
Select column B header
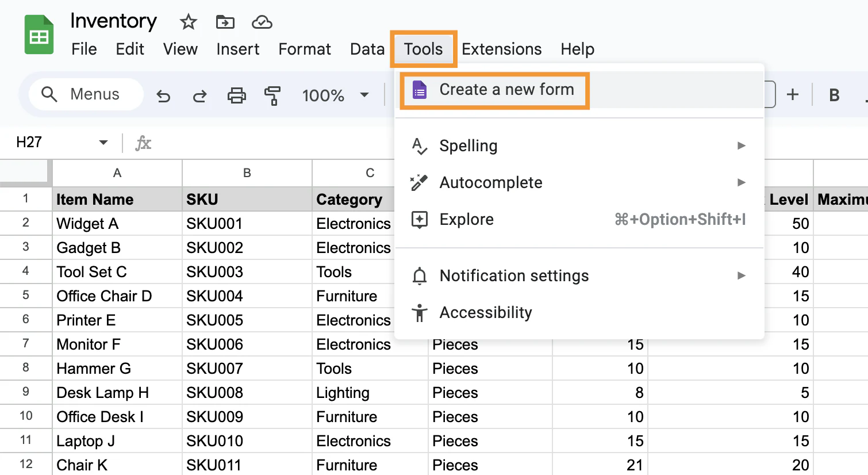[x=247, y=173]
